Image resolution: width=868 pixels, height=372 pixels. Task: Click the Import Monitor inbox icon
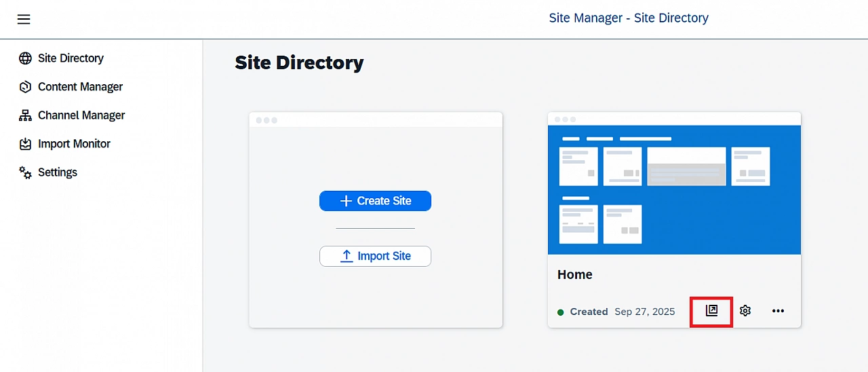[25, 144]
